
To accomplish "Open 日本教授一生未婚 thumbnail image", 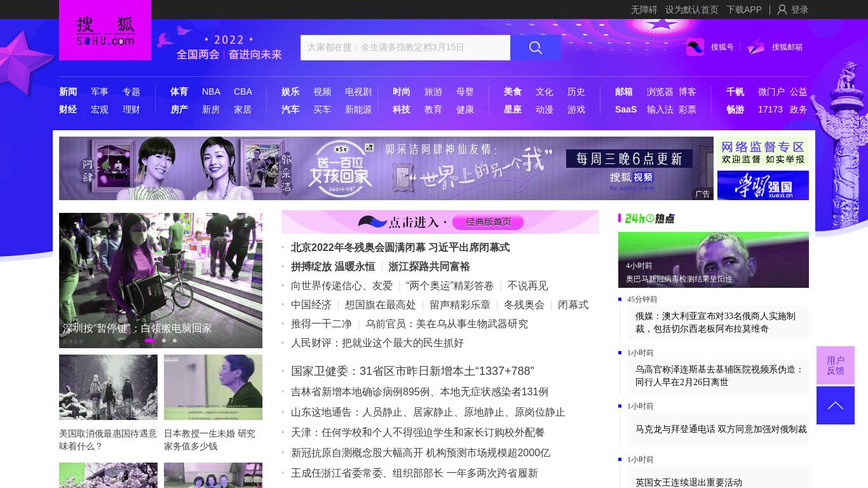I will click(213, 387).
